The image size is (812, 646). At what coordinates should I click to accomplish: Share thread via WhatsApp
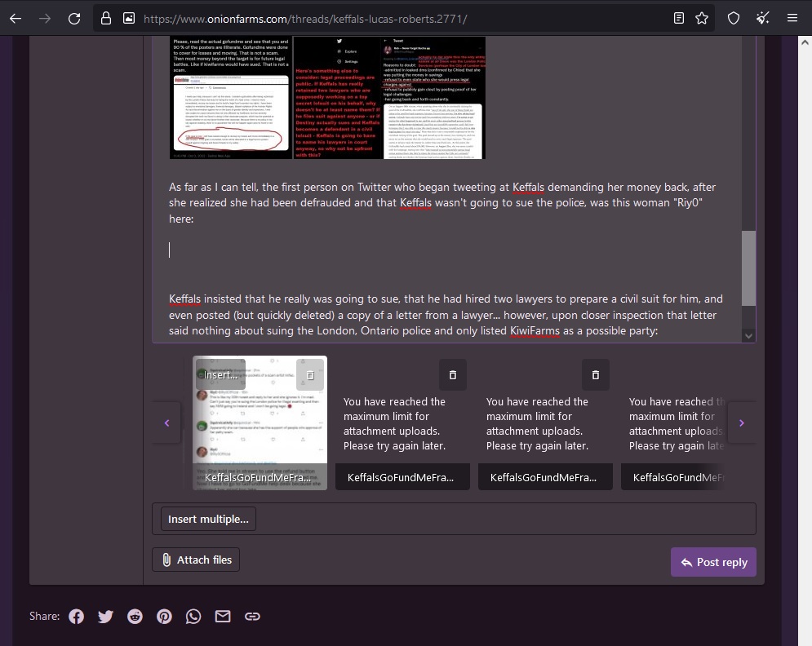[x=193, y=617]
